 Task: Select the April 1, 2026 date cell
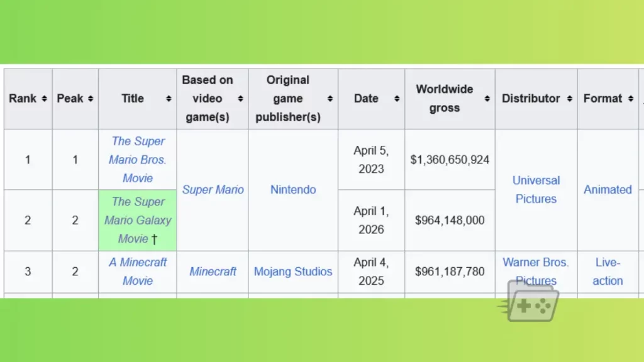(371, 221)
